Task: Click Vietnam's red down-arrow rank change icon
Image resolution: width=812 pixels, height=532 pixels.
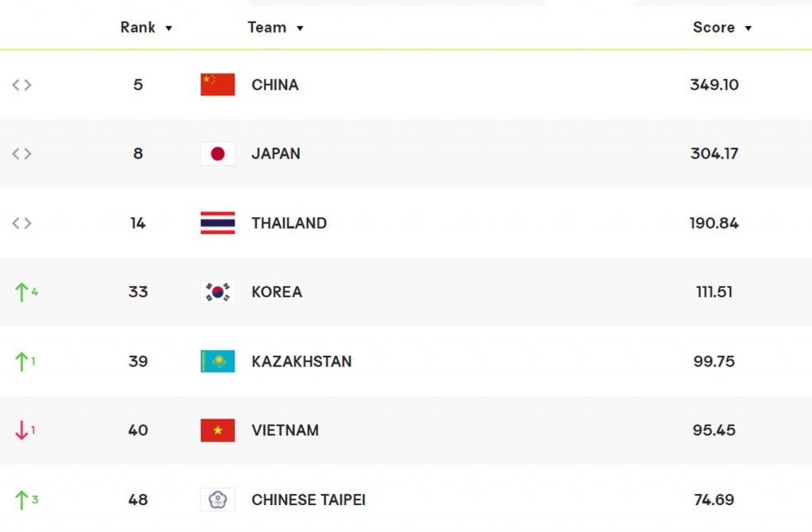Action: 22,431
